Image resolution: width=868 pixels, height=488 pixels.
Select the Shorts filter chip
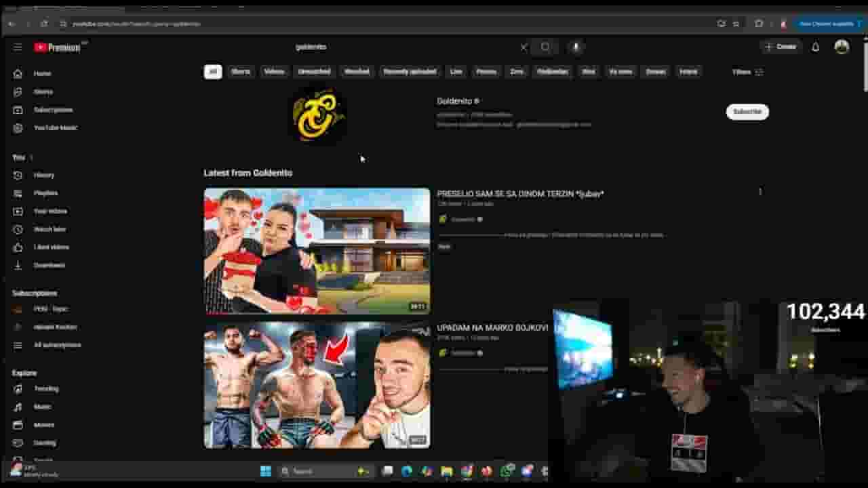click(x=241, y=72)
